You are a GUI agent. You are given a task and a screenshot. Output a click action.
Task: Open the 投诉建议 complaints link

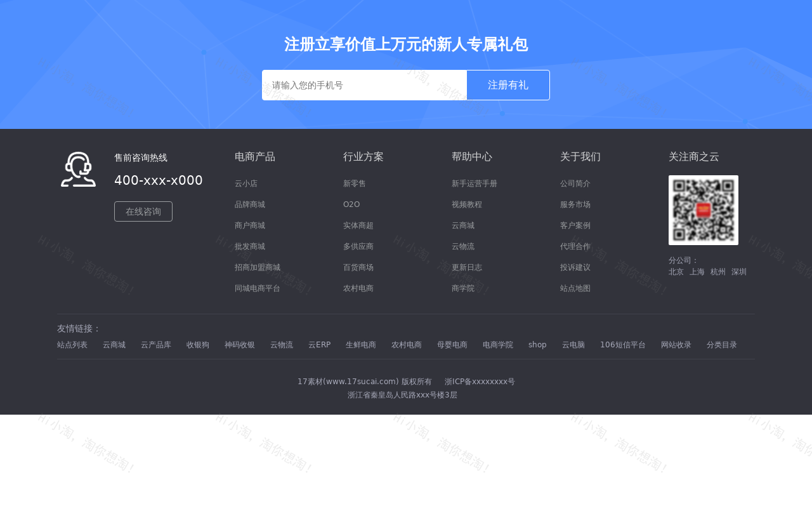(x=575, y=267)
